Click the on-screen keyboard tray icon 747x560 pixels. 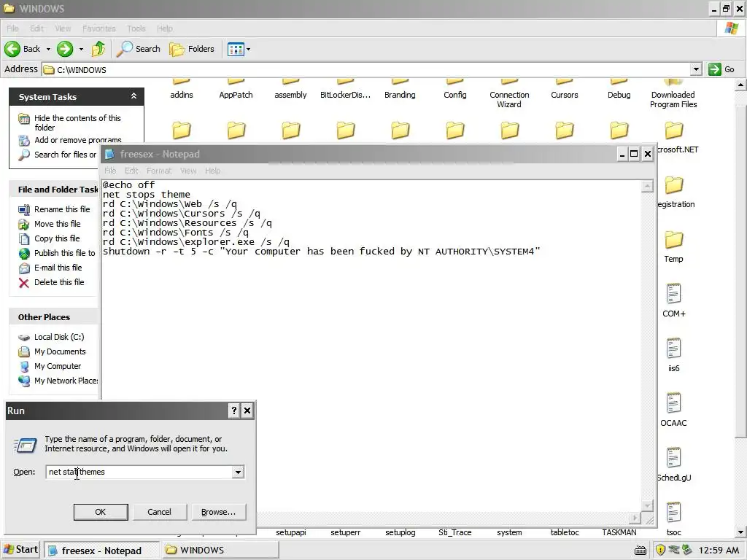[x=640, y=551]
